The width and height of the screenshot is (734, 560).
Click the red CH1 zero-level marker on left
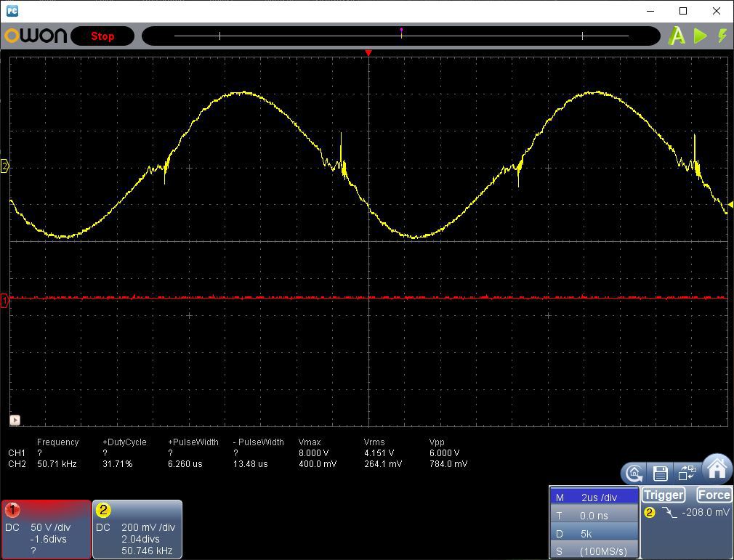(4, 301)
